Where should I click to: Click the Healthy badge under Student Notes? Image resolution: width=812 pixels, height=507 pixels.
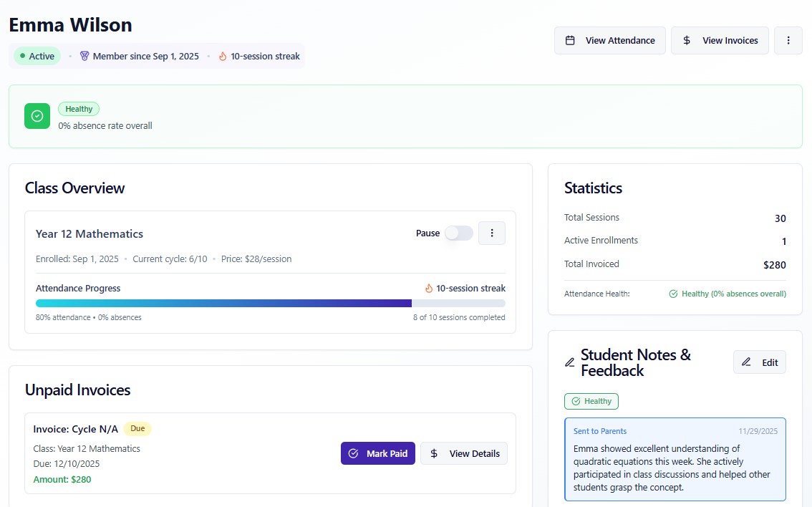point(591,401)
